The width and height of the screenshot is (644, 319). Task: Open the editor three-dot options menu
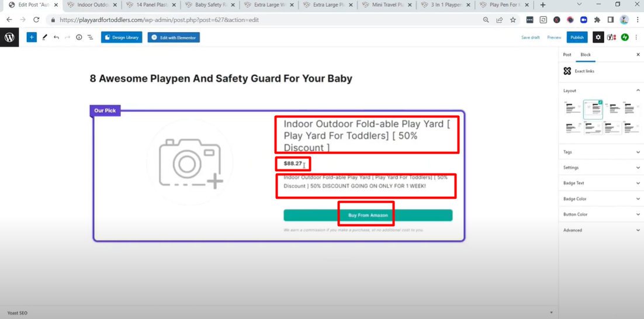pyautogui.click(x=638, y=37)
